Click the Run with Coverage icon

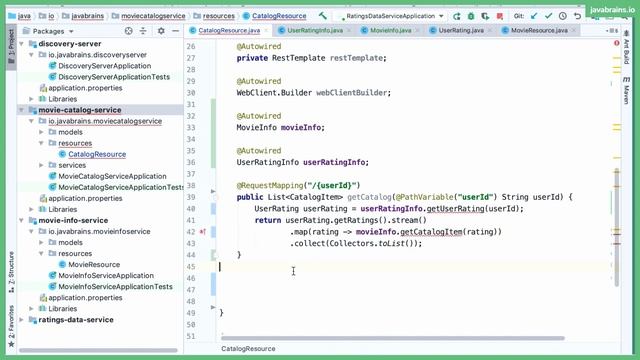[x=485, y=16]
